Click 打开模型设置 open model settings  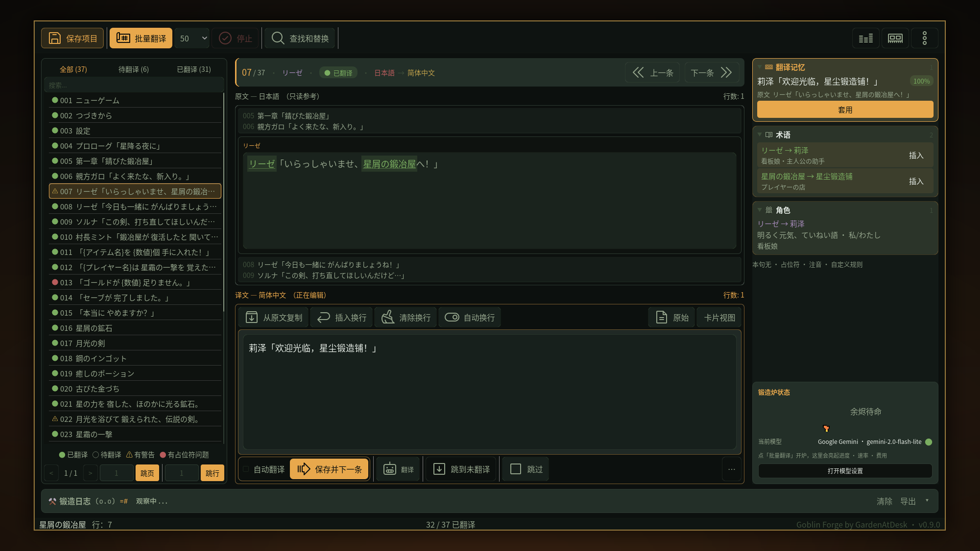click(845, 471)
